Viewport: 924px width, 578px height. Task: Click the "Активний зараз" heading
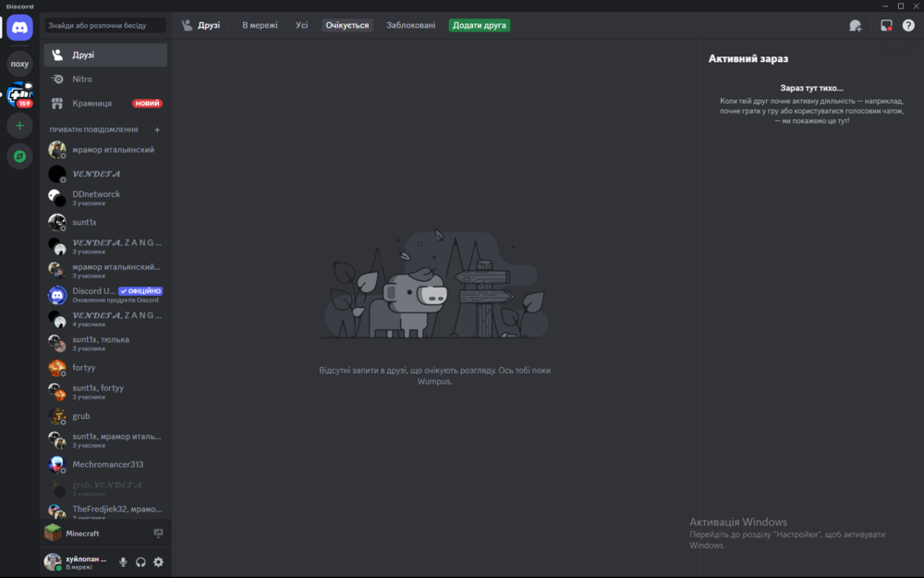coord(748,59)
